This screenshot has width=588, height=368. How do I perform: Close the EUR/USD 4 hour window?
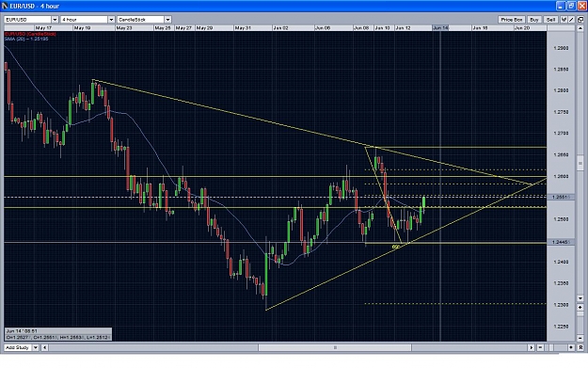click(581, 6)
